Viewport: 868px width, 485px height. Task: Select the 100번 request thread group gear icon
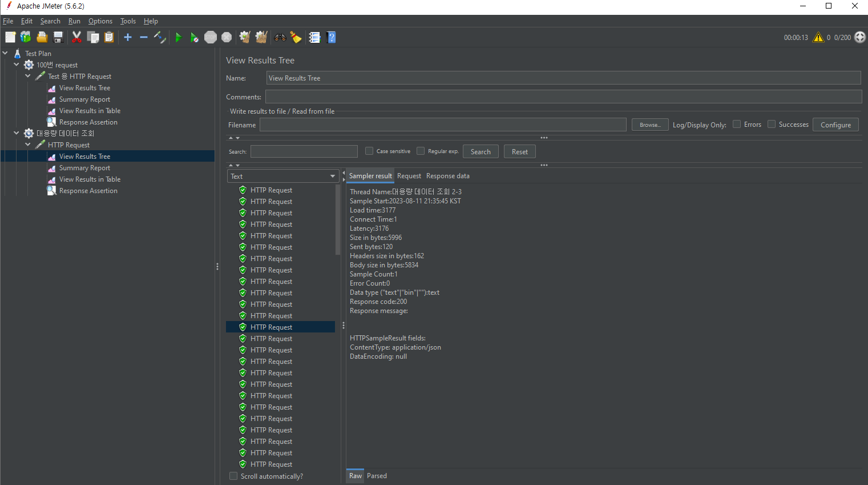(29, 65)
